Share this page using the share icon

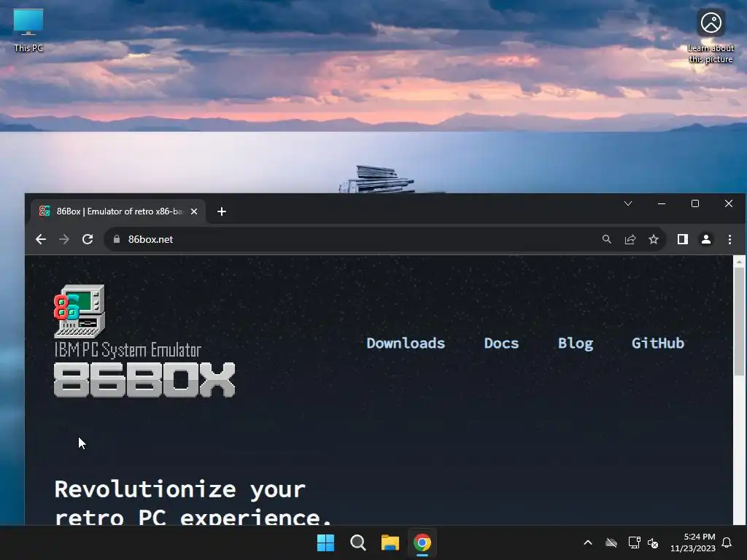point(630,239)
